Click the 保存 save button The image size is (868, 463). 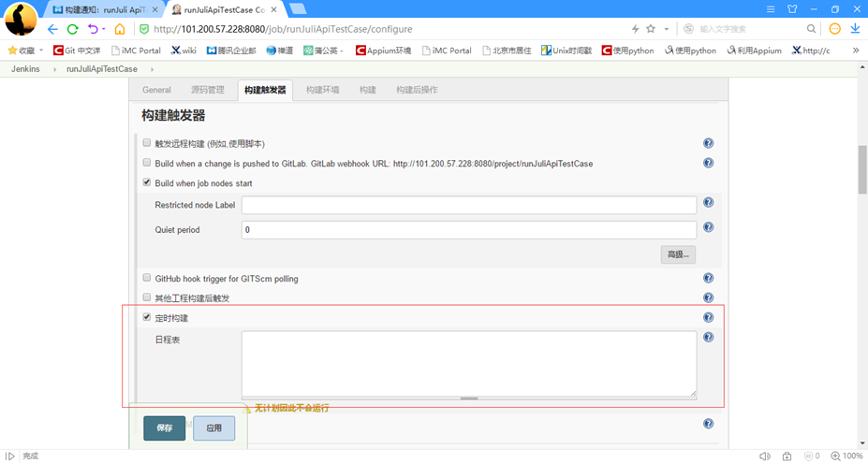click(x=165, y=428)
